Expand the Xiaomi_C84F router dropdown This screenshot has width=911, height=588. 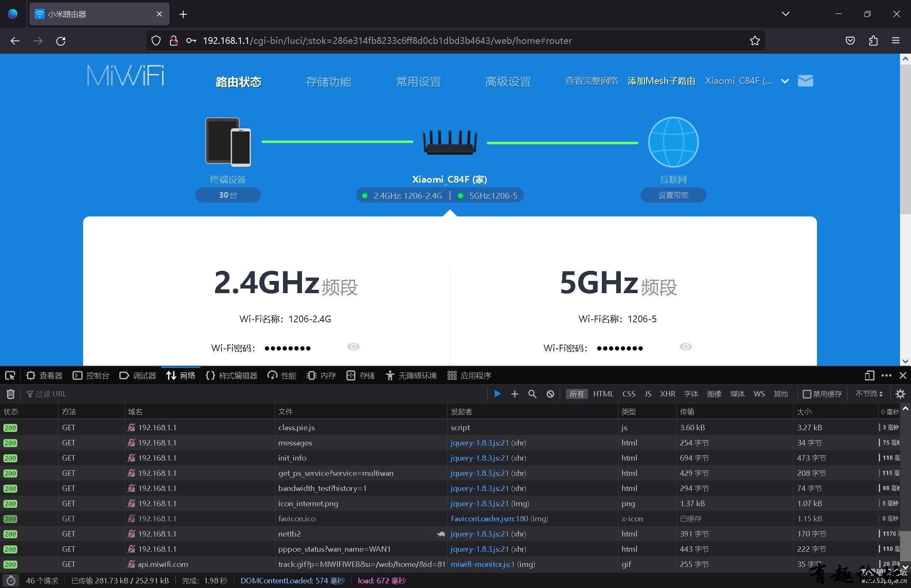(x=784, y=81)
